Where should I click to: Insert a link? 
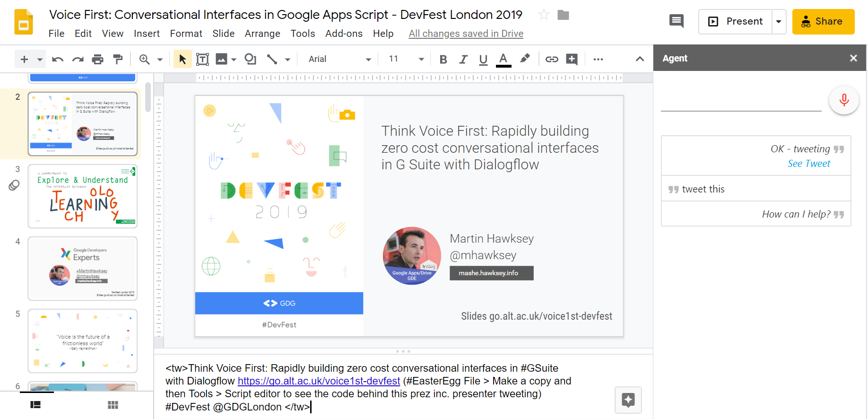pos(552,59)
